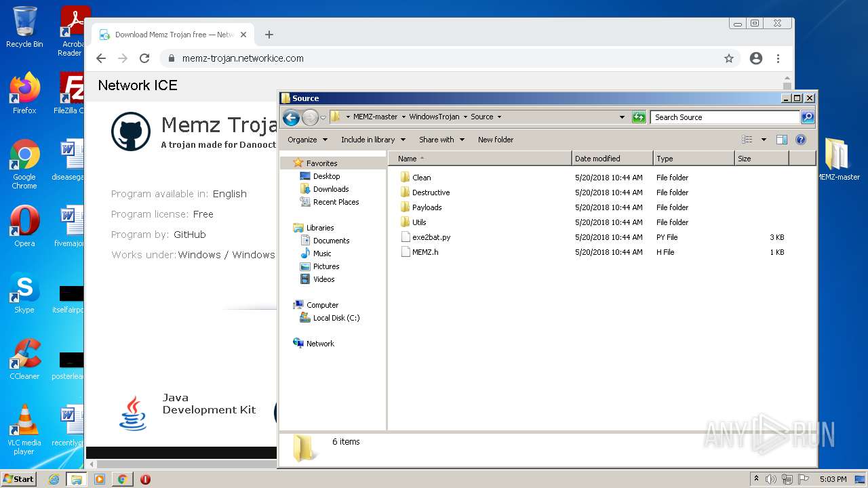Click the Windows Start button
Image resolution: width=868 pixels, height=488 pixels.
click(19, 479)
